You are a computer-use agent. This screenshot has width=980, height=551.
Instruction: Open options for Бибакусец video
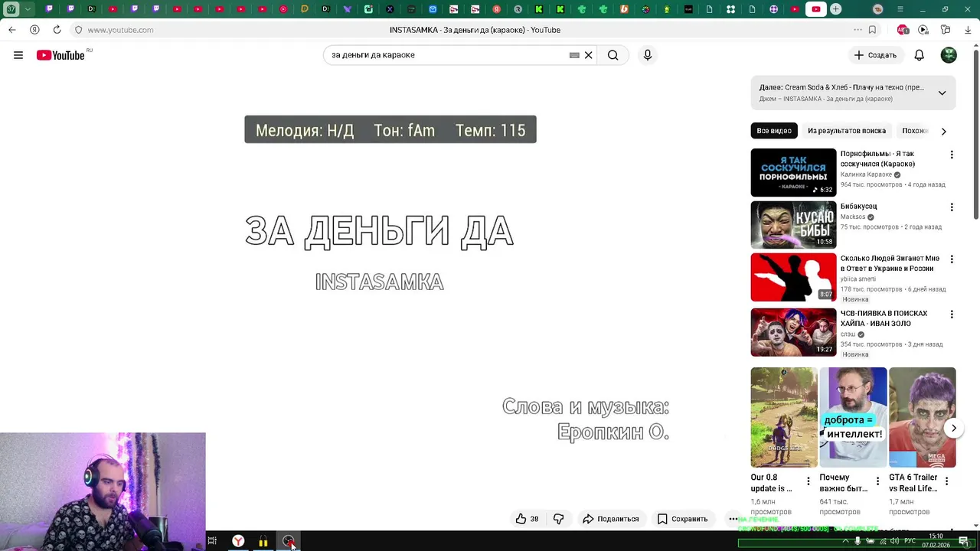pyautogui.click(x=952, y=207)
